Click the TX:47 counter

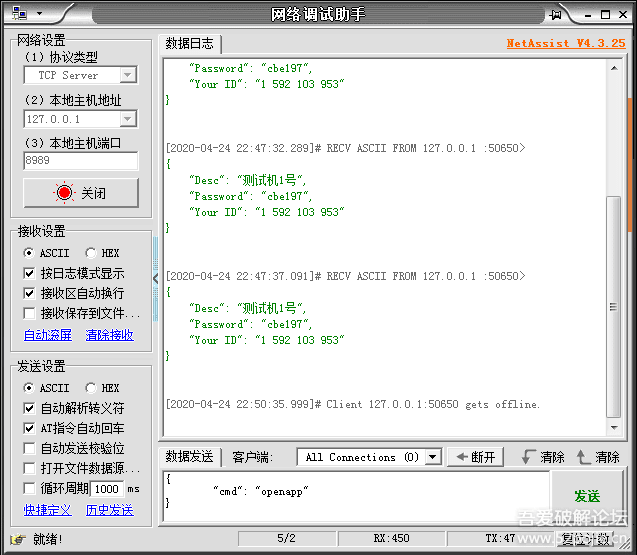(500, 538)
